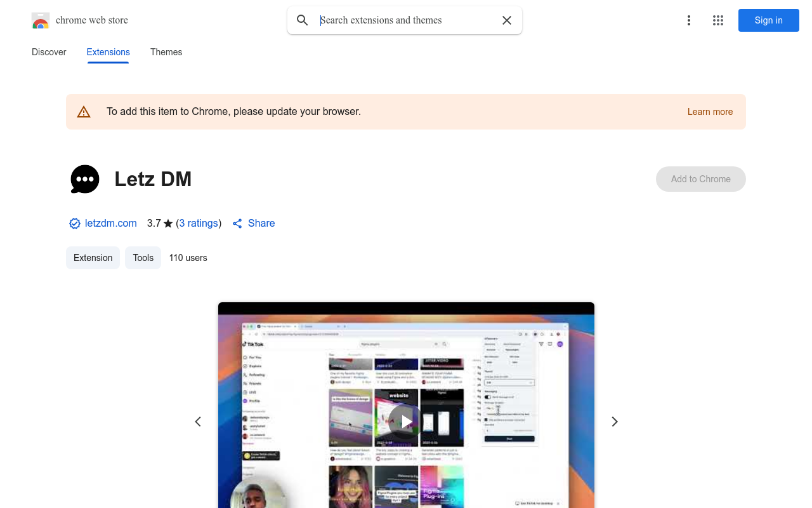812x508 pixels.
Task: Click the Sign in button
Action: click(x=769, y=20)
